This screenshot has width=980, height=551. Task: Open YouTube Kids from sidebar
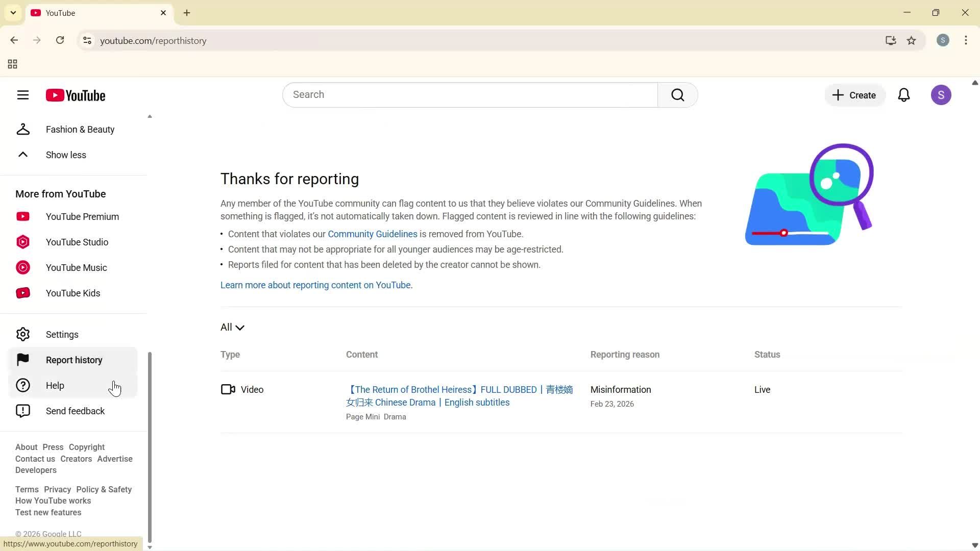72,293
